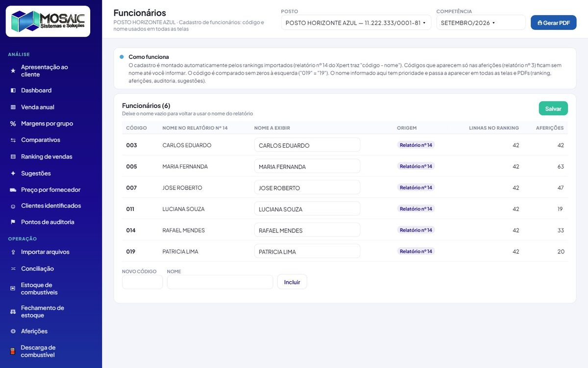Click the Venda anual table icon
588x368 pixels.
click(13, 107)
